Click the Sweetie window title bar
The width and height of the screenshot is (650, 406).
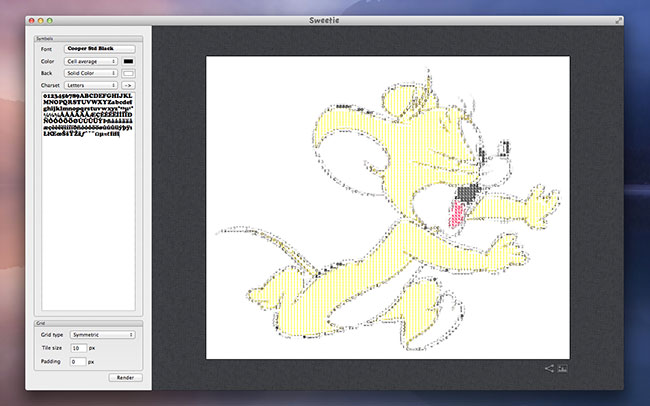[x=325, y=19]
